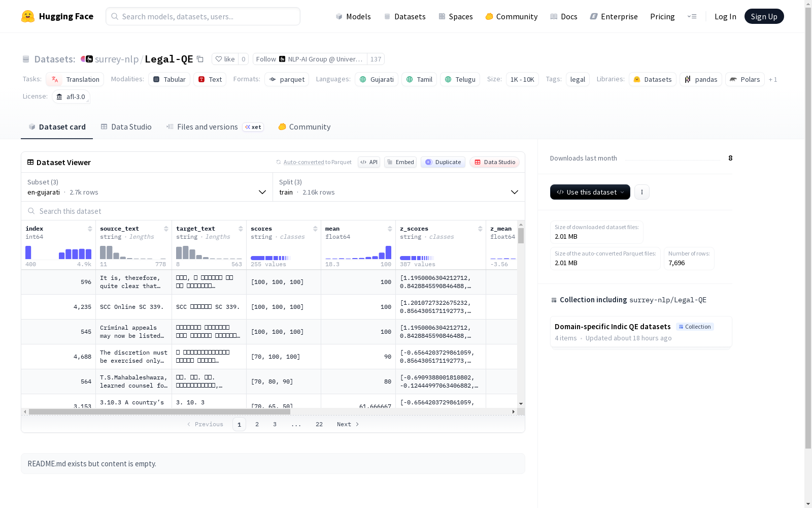Select the Text modality tag
Image resolution: width=812 pixels, height=508 pixels.
point(210,79)
